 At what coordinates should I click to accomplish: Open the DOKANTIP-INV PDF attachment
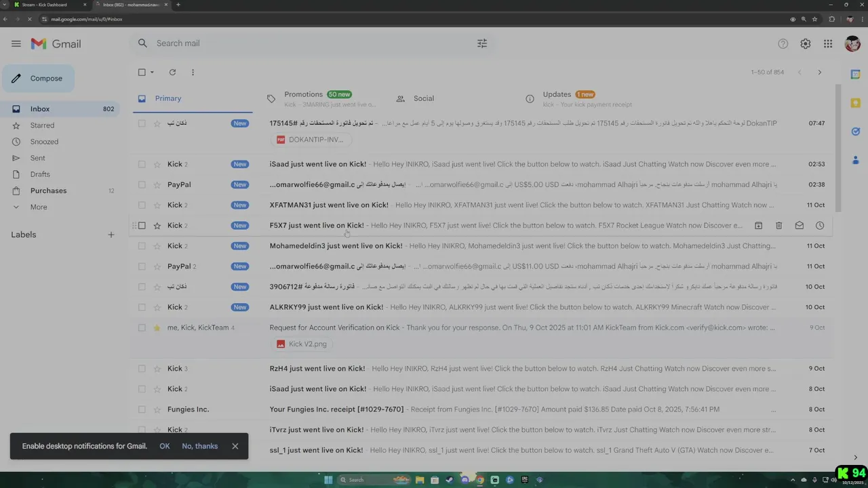pos(312,140)
